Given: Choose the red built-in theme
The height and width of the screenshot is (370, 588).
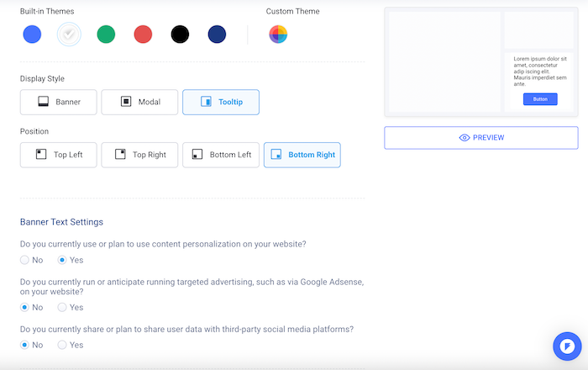Looking at the screenshot, I should click(x=143, y=34).
